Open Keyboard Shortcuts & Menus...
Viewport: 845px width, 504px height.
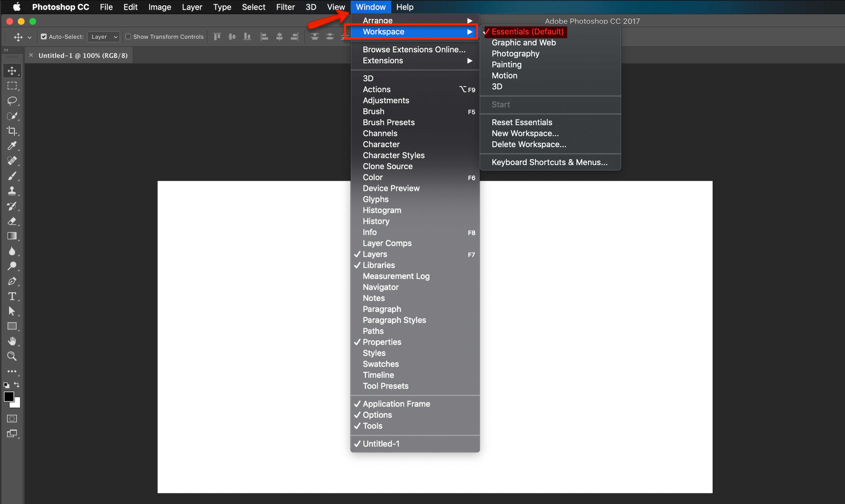pos(549,162)
